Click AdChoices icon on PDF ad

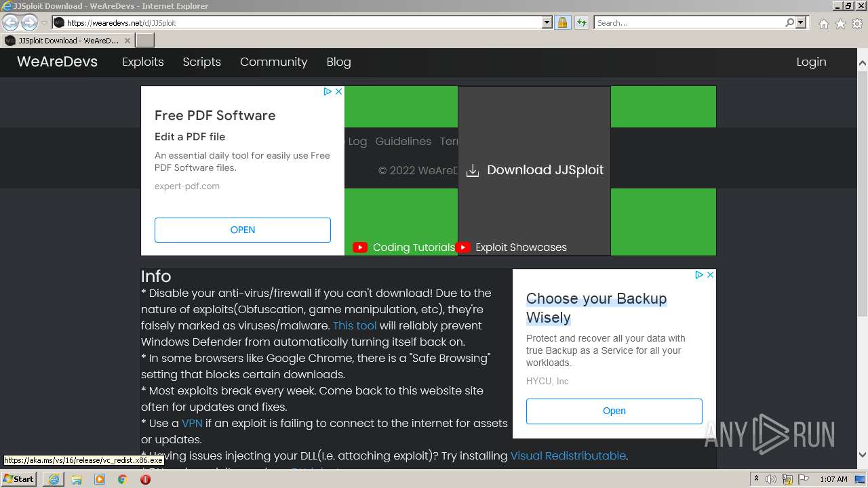(x=328, y=91)
